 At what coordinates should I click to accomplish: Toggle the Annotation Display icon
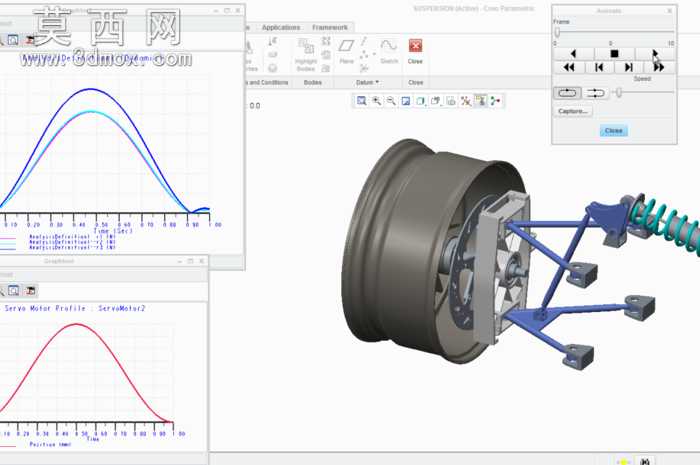coord(480,101)
